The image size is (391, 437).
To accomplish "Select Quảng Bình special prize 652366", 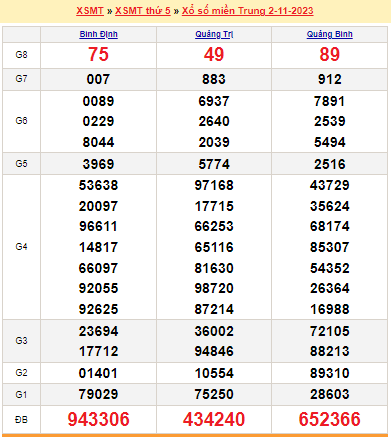I will (329, 419).
